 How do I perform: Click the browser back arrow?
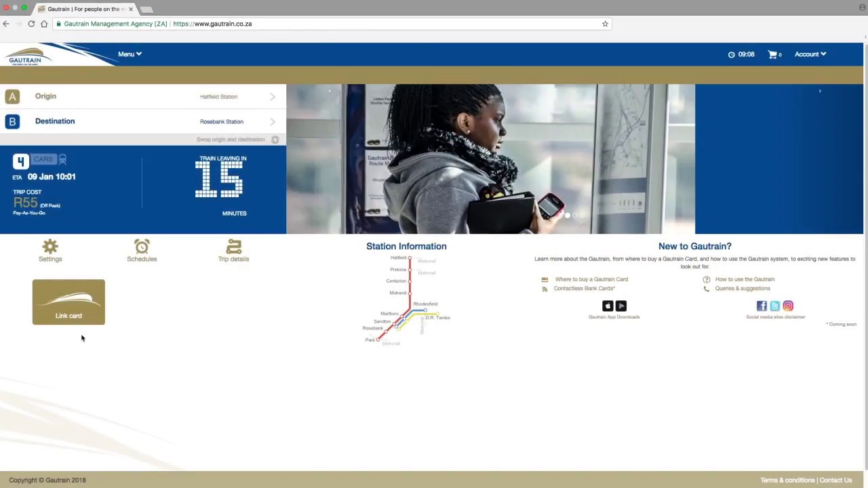pyautogui.click(x=6, y=24)
